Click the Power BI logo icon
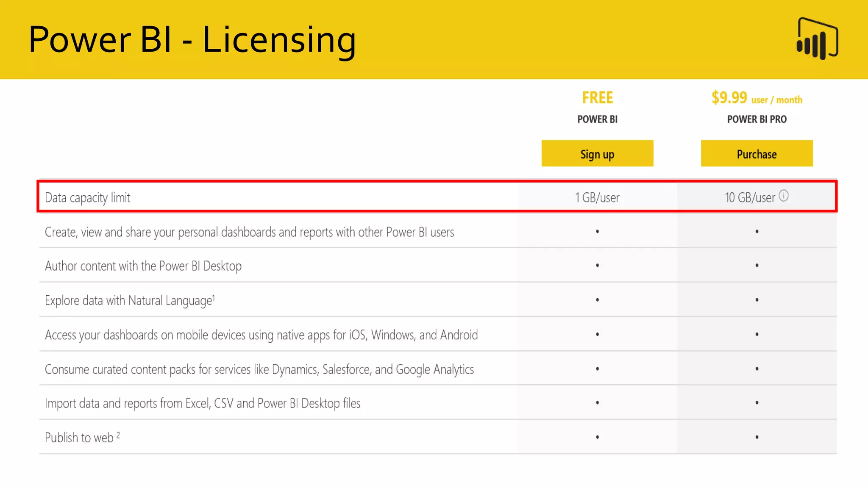The image size is (868, 488). [817, 39]
